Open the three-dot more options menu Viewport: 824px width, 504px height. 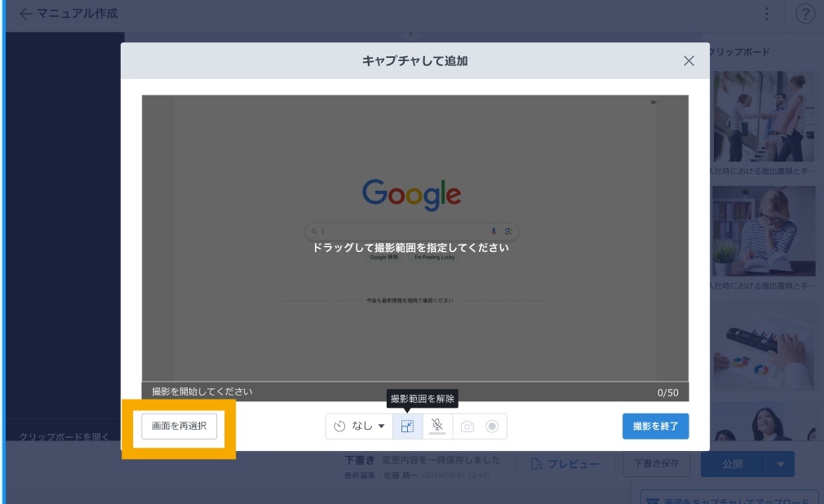click(x=766, y=14)
